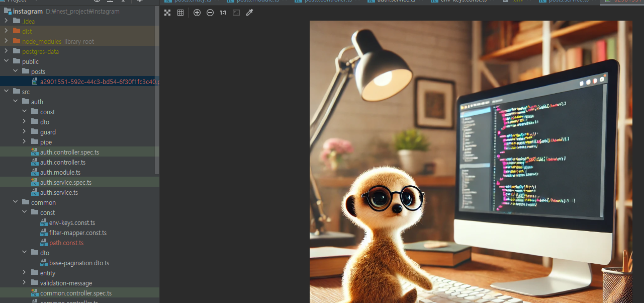Open base-pagination.dto.ts file
Viewport: 644px width, 303px height.
pos(79,263)
